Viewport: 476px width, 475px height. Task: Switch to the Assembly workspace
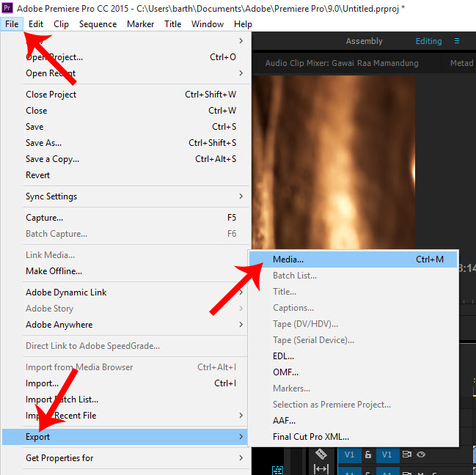coord(364,41)
